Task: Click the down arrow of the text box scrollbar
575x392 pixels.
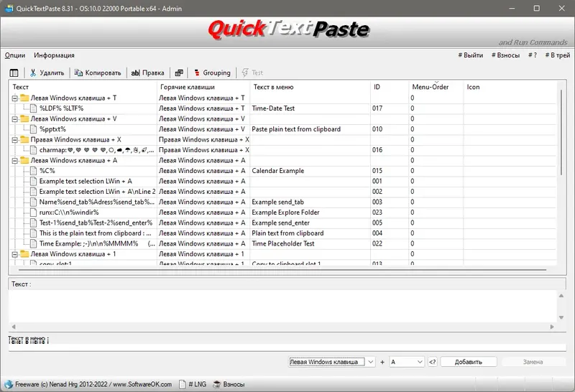Action: coord(561,317)
